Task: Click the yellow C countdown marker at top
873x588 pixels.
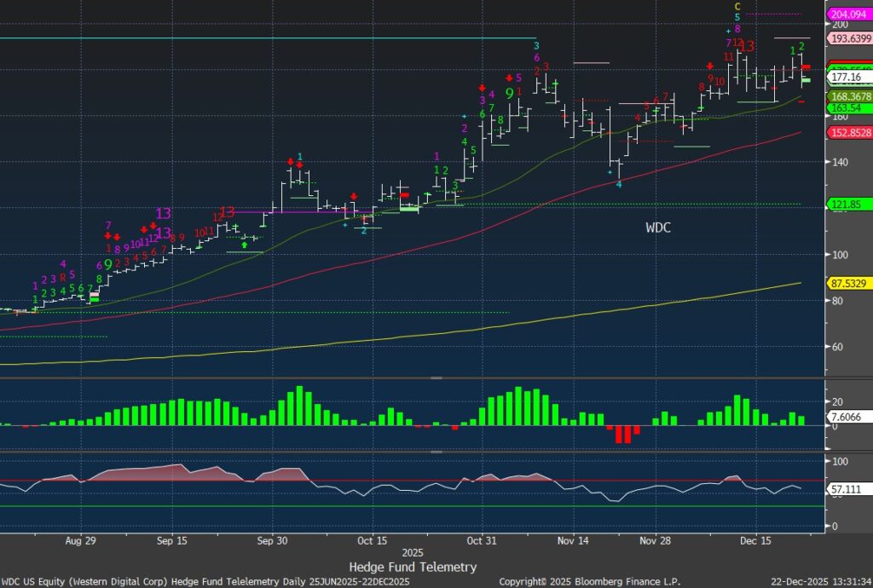Action: (x=737, y=6)
